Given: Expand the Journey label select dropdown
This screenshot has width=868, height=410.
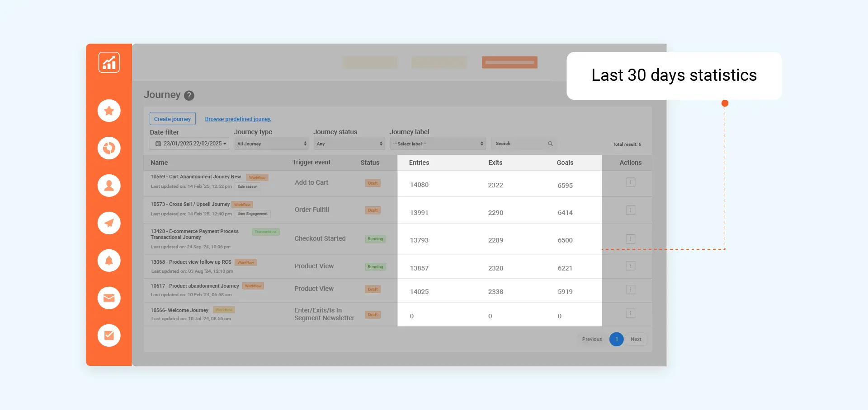Looking at the screenshot, I should tap(437, 144).
